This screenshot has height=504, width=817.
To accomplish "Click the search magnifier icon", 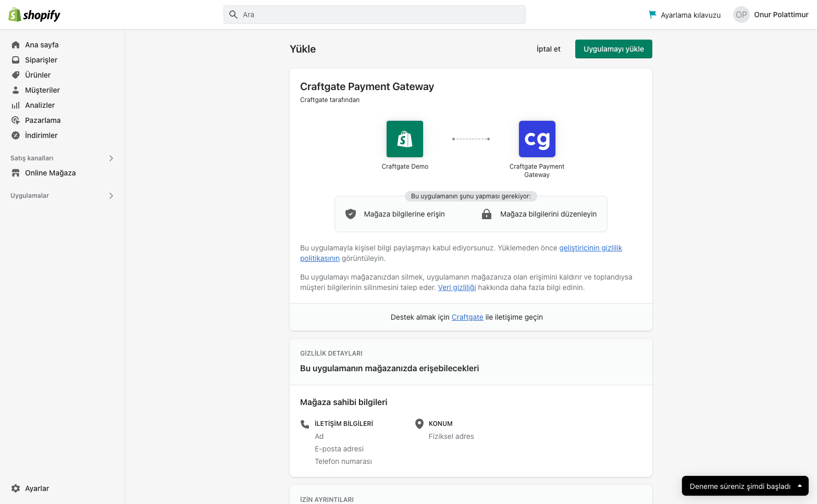I will point(233,15).
